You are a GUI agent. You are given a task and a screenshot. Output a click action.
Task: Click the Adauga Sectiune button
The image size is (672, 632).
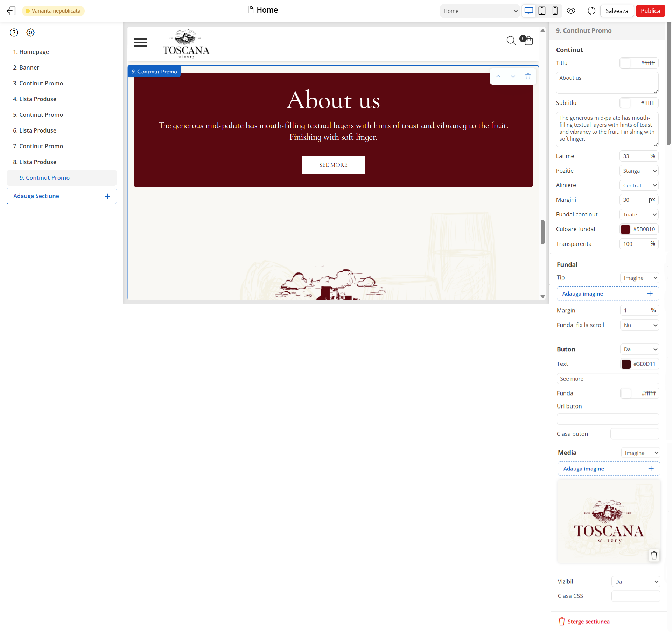click(x=62, y=196)
